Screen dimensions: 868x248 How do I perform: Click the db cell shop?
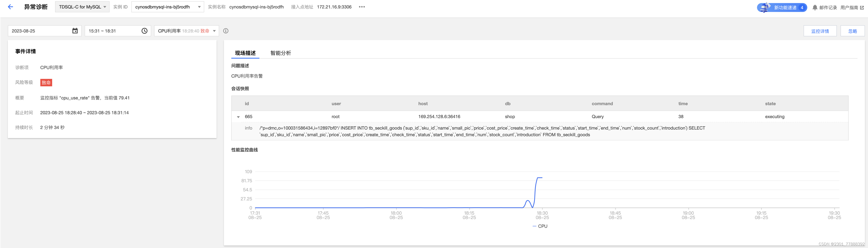pyautogui.click(x=510, y=116)
